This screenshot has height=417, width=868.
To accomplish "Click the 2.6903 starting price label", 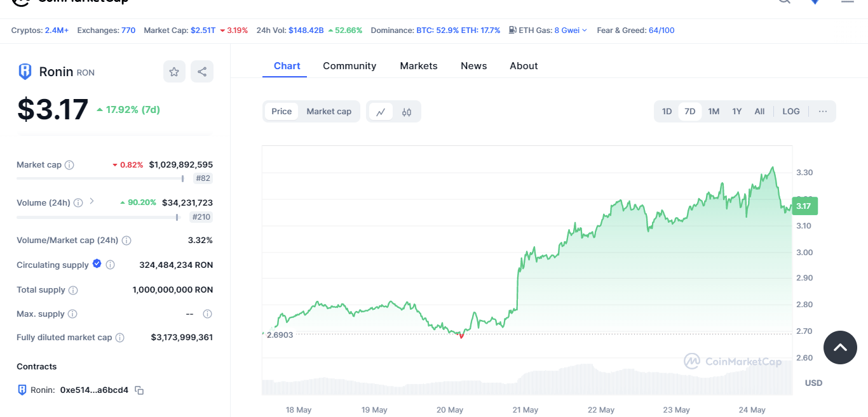I will point(280,334).
